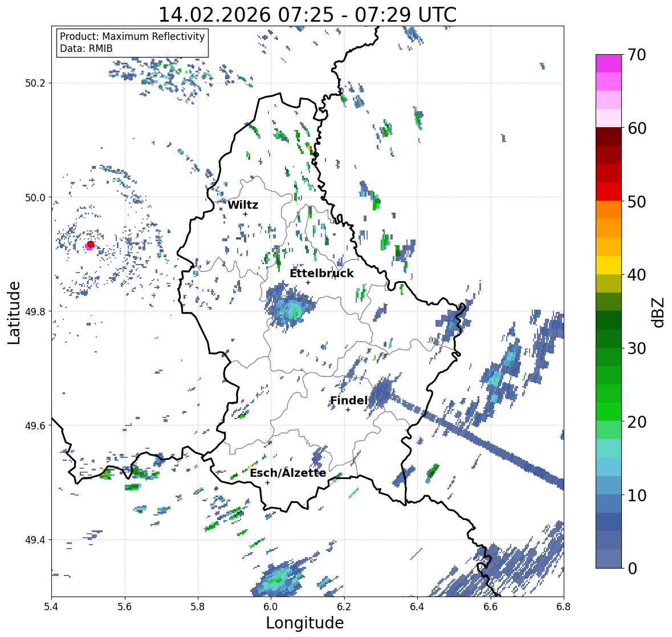This screenshot has height=637, width=672.
Task: Click the 0 value on colorbar
Action: click(633, 569)
